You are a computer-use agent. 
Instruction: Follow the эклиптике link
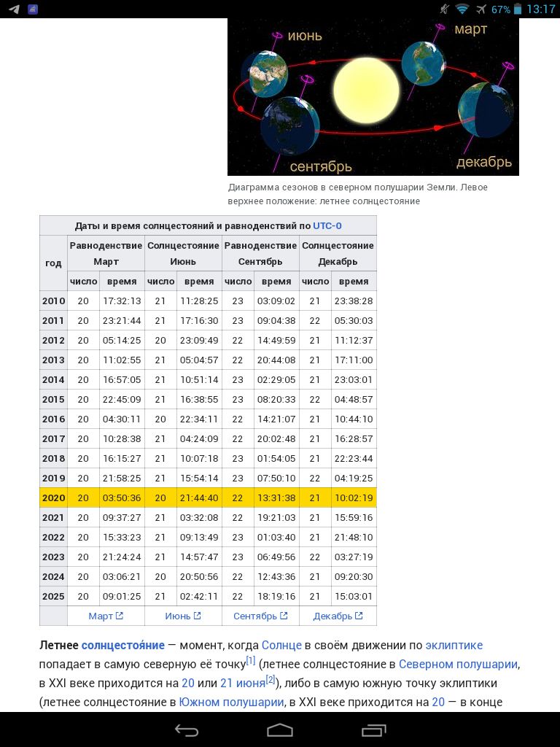pos(454,645)
